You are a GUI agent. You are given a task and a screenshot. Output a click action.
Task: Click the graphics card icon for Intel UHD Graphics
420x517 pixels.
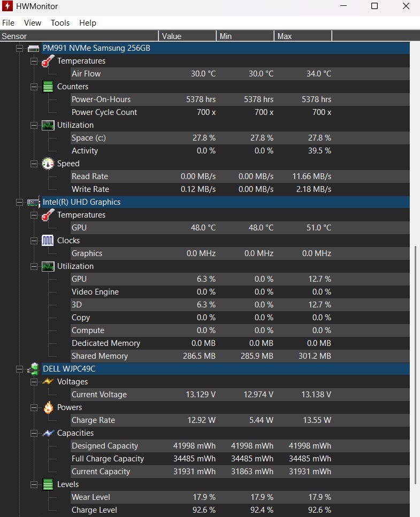(34, 202)
